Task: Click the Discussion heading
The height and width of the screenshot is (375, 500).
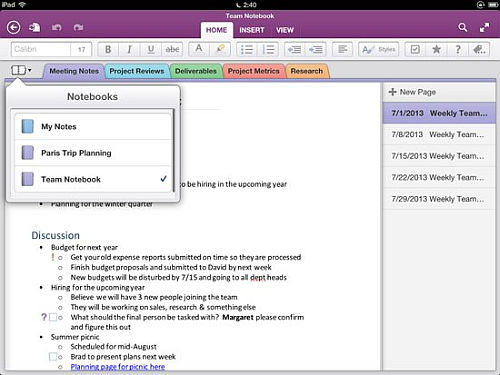Action: [55, 235]
